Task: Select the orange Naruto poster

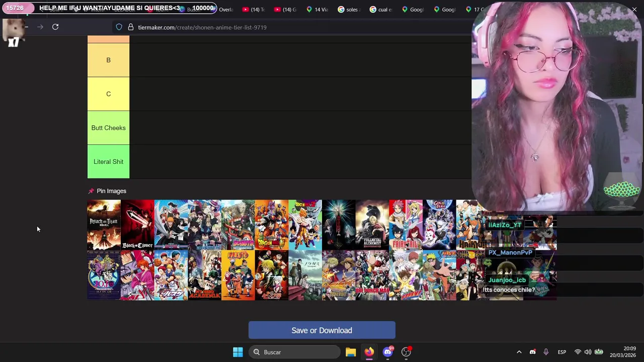Action: pos(238,275)
